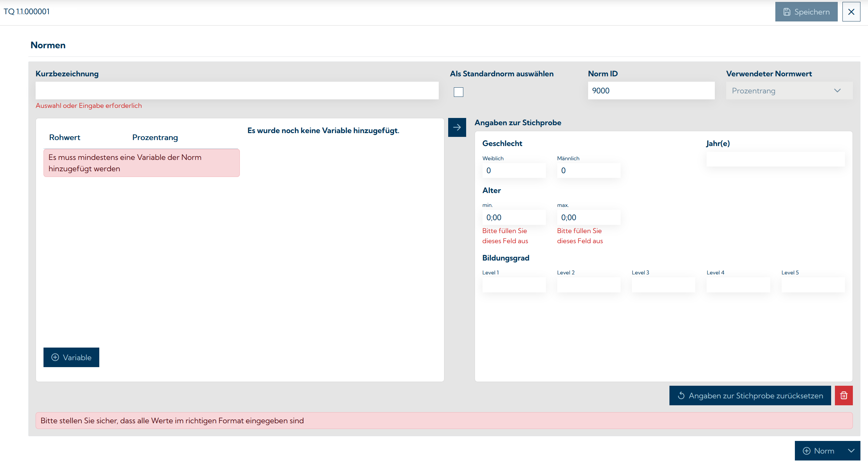Select the minimum Alter field showing 0;00

(513, 217)
